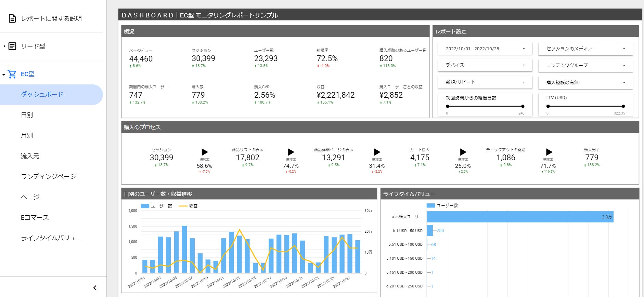Image resolution: width=644 pixels, height=297 pixels.
Task: Collapse the EC型 navigation section
Action: point(4,74)
